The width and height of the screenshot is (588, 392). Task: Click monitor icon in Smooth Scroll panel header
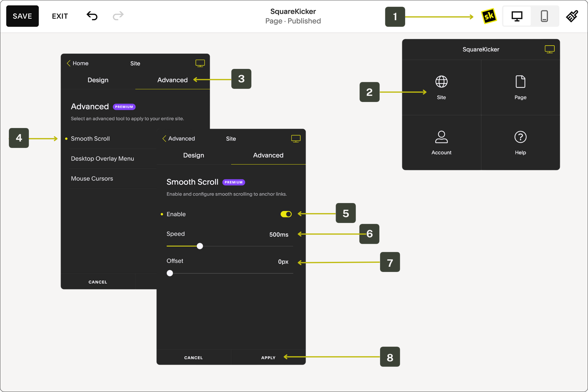(296, 139)
